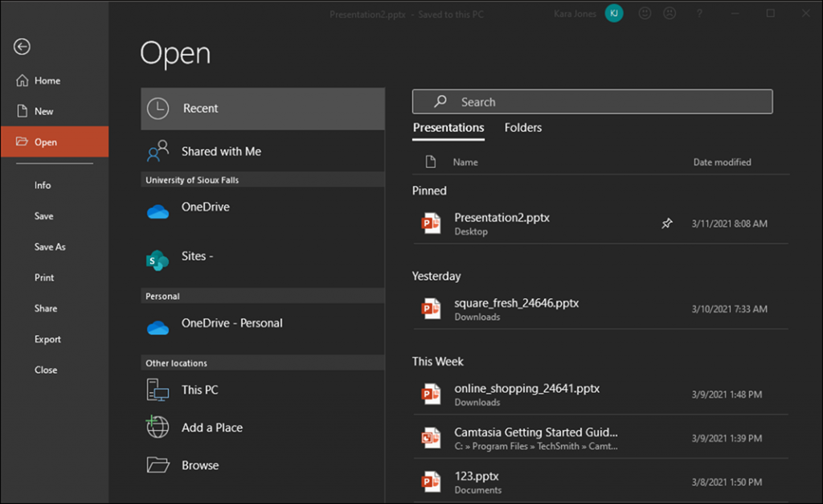The image size is (823, 504).
Task: Open the file named square_fresh_24646.pptx
Action: point(517,303)
